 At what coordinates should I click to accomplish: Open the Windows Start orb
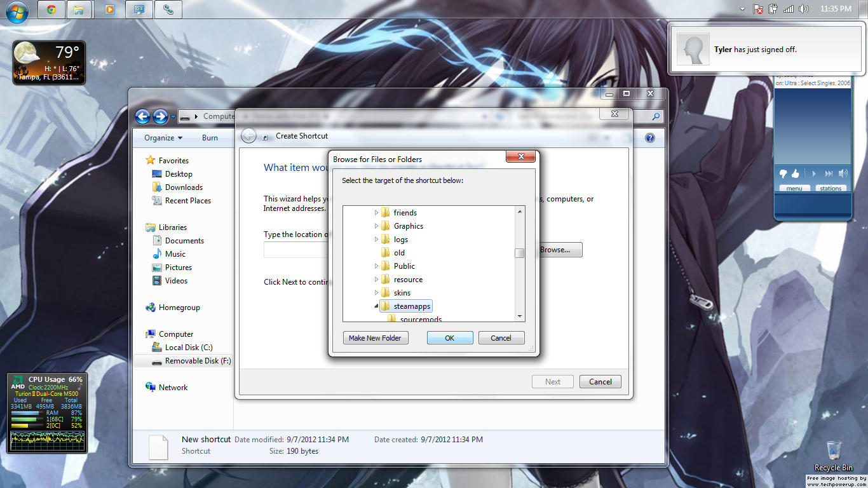point(17,11)
